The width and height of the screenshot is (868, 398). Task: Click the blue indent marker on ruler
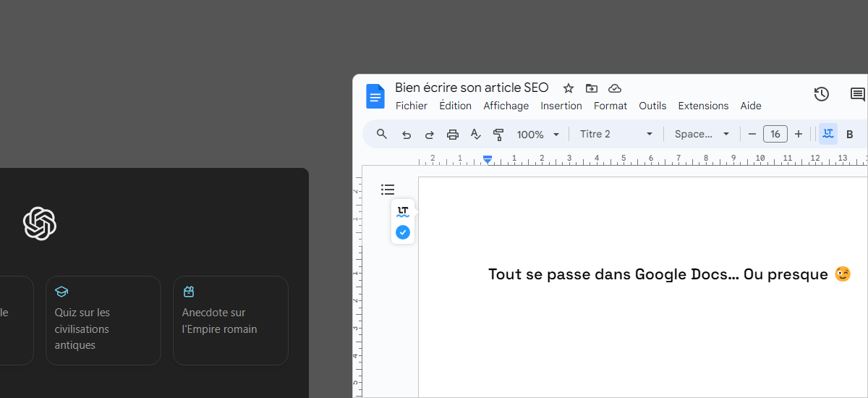point(488,160)
